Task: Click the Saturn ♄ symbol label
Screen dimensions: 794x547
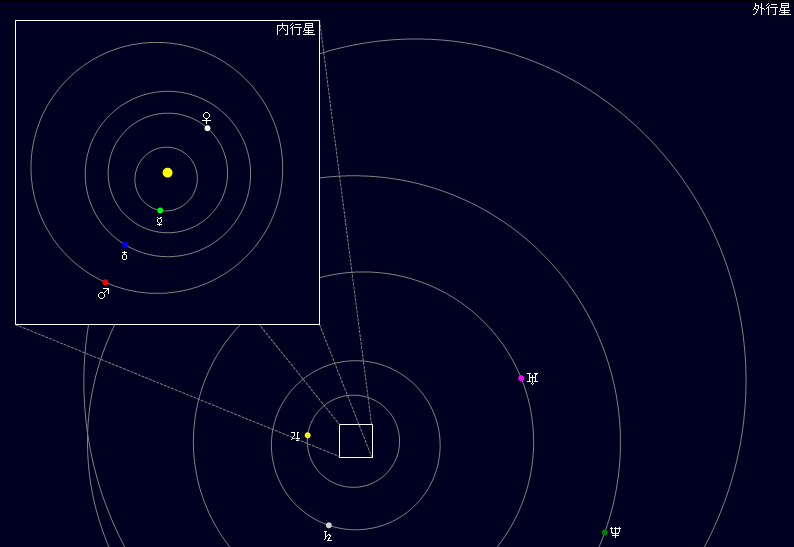Action: (x=328, y=536)
